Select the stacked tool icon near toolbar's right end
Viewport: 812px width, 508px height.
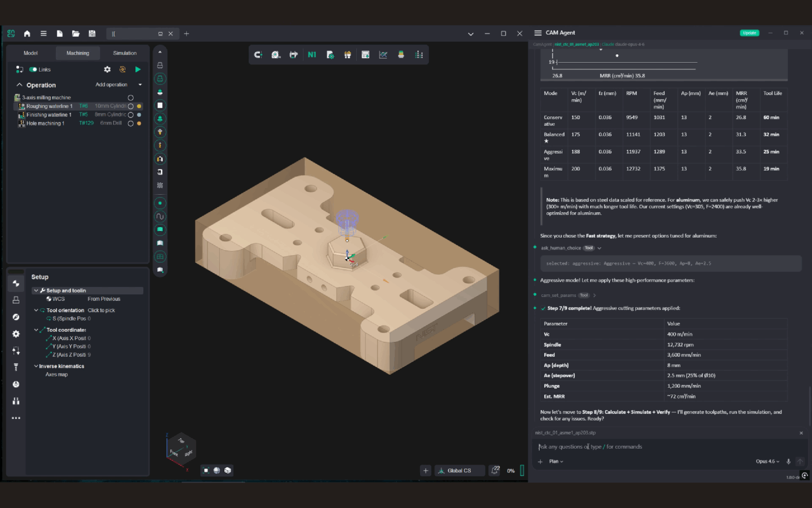click(400, 54)
